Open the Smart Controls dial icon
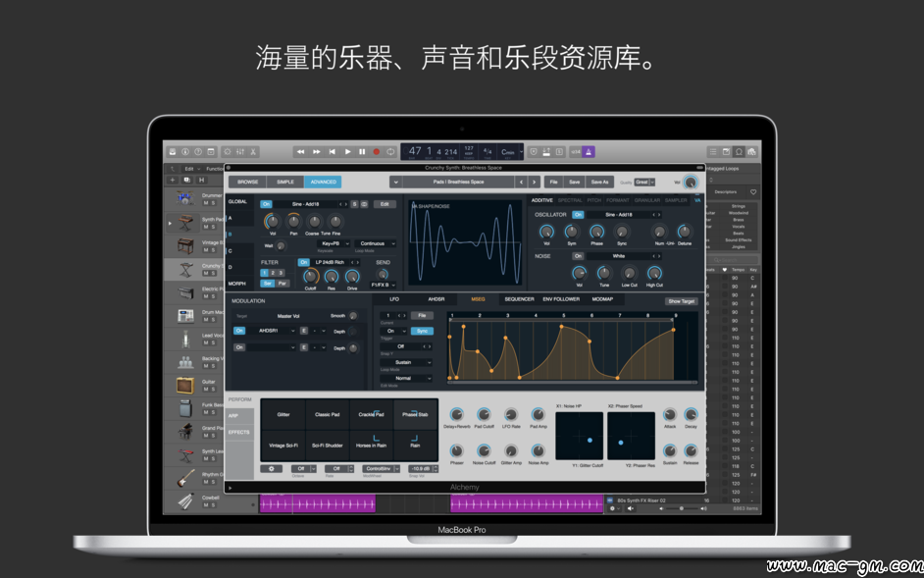Screen dimensions: 924x578 pyautogui.click(x=227, y=151)
